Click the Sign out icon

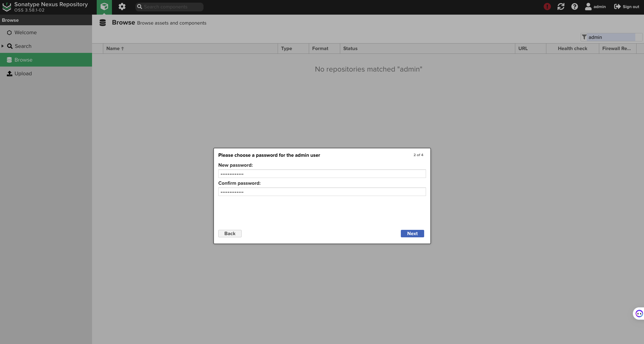617,7
